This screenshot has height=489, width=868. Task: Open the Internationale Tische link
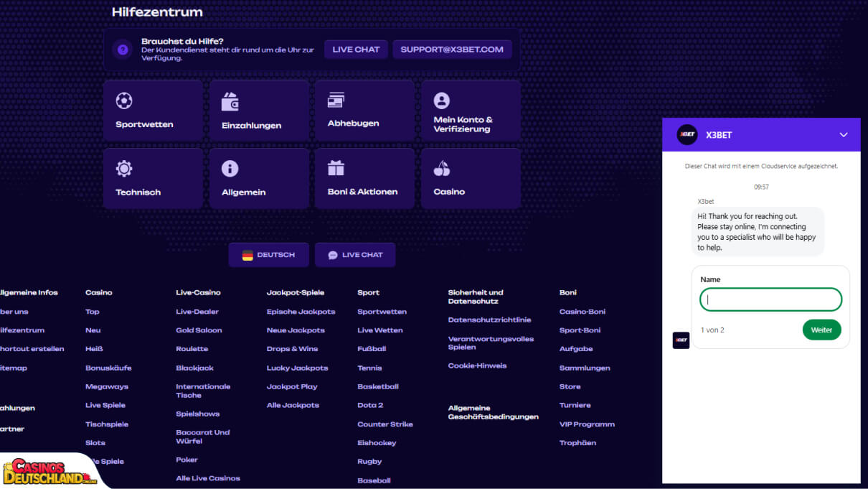pos(203,391)
